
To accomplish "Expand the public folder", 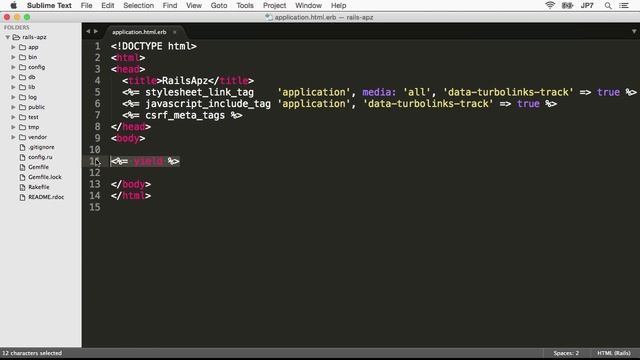I will pyautogui.click(x=13, y=107).
